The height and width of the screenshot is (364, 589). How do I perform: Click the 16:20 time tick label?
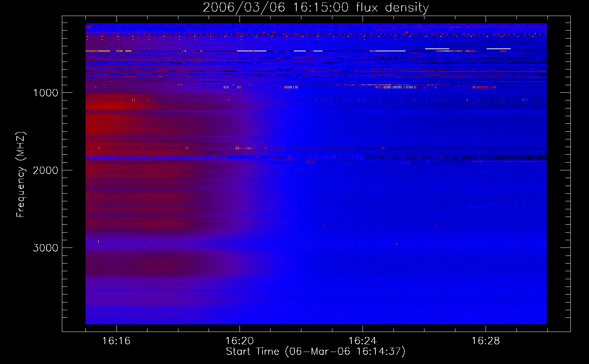click(240, 341)
